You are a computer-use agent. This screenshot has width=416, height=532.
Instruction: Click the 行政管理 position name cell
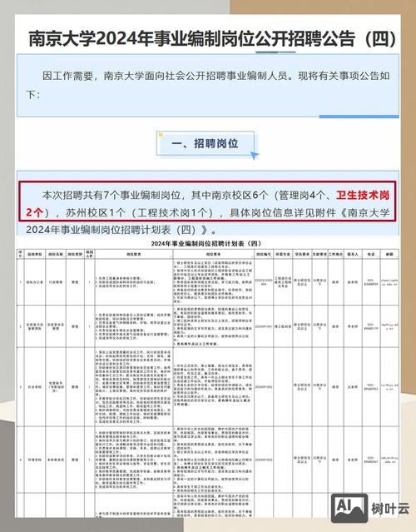click(56, 282)
